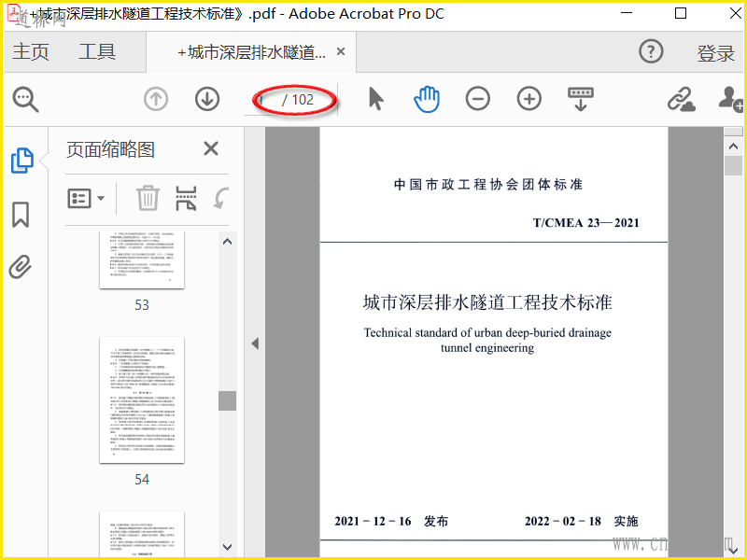The height and width of the screenshot is (560, 747).
Task: Close the 页面缩略图 panel
Action: coord(211,149)
